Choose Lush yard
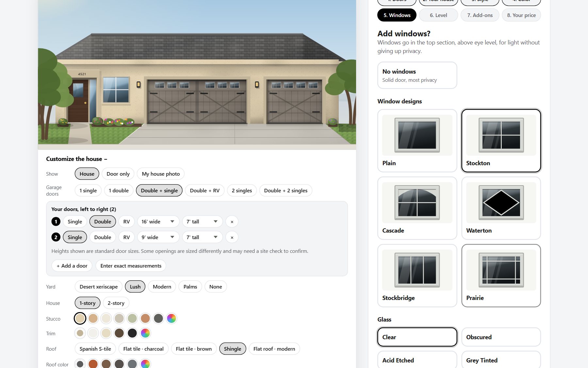The height and width of the screenshot is (368, 588). [135, 287]
